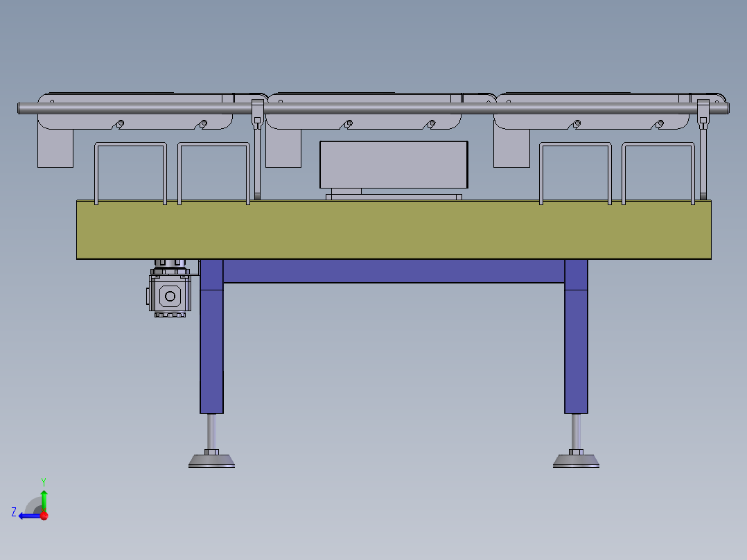
Task: Select the left leveling foot pad
Action: [211, 461]
